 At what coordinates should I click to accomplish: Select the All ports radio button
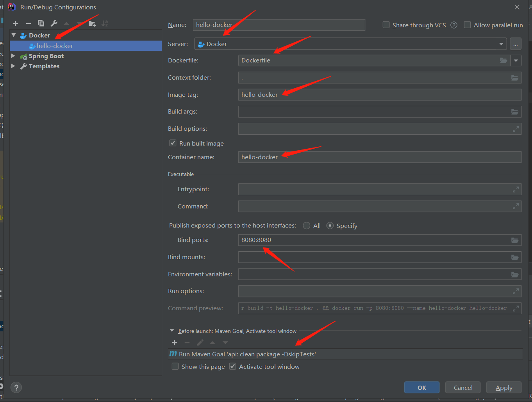[x=307, y=226]
